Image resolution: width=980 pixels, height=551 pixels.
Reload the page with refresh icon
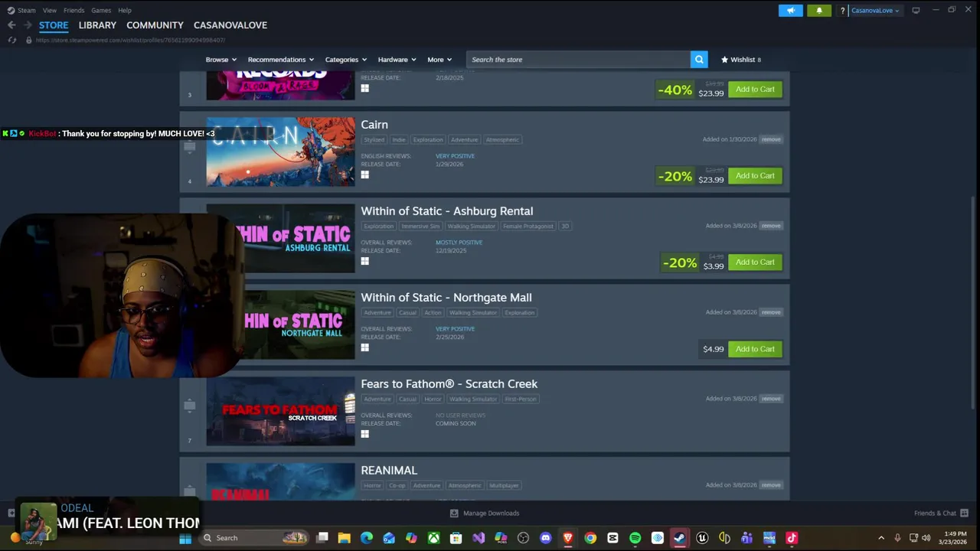click(11, 40)
